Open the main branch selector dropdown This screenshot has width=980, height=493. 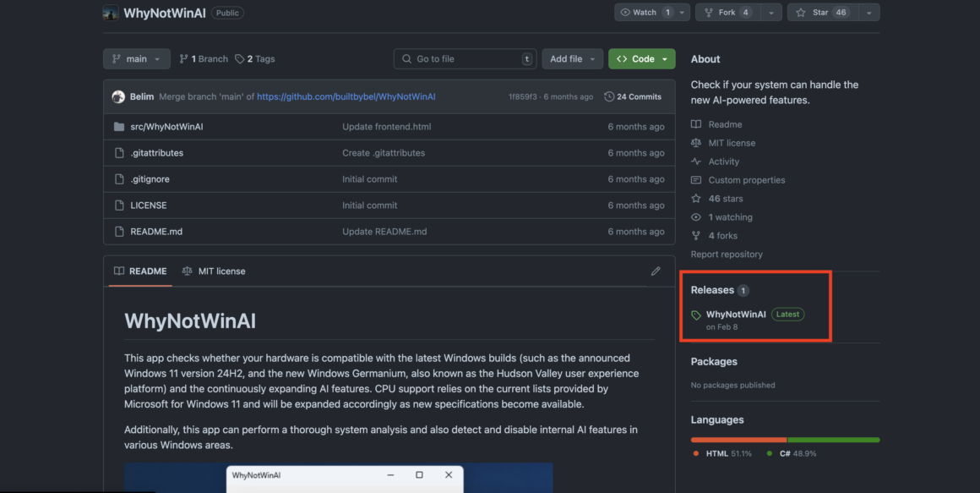point(137,59)
